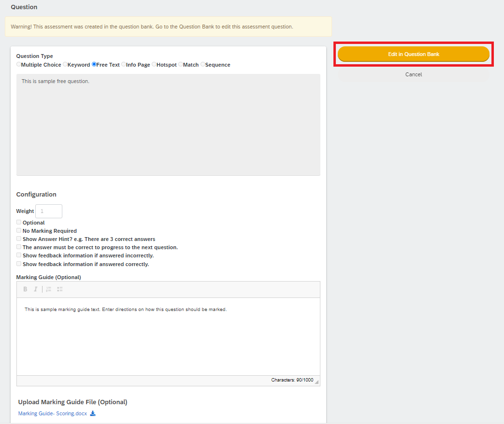Click the warning about question bank
This screenshot has height=424, width=504.
point(169,27)
